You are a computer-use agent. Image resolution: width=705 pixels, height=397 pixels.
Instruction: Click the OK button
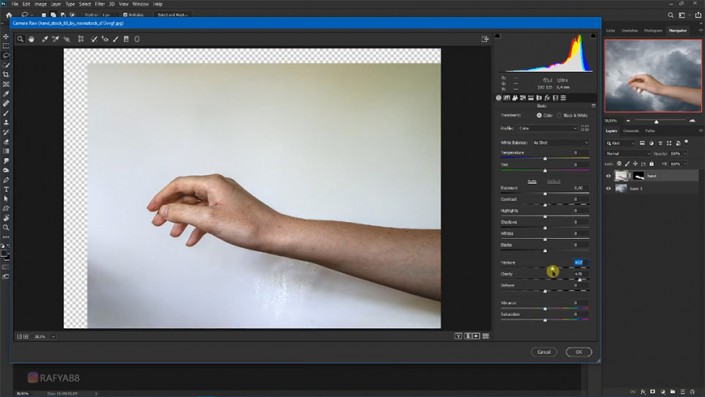[579, 352]
